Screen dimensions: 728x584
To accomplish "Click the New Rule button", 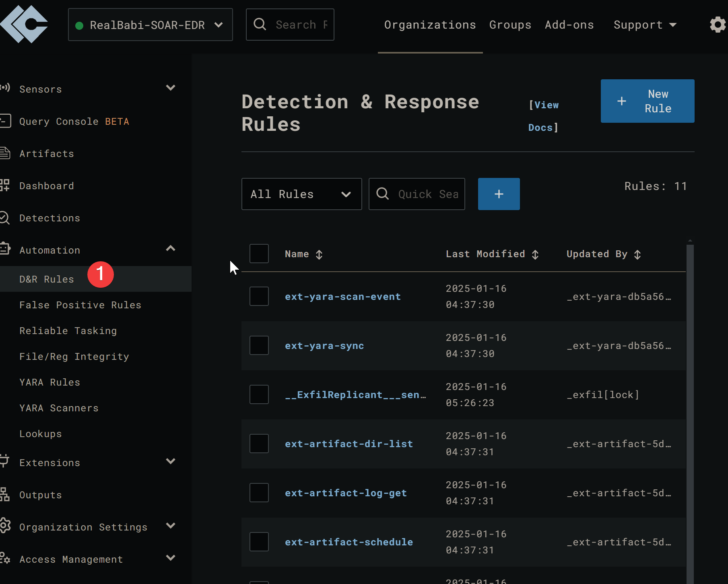I will click(x=648, y=101).
